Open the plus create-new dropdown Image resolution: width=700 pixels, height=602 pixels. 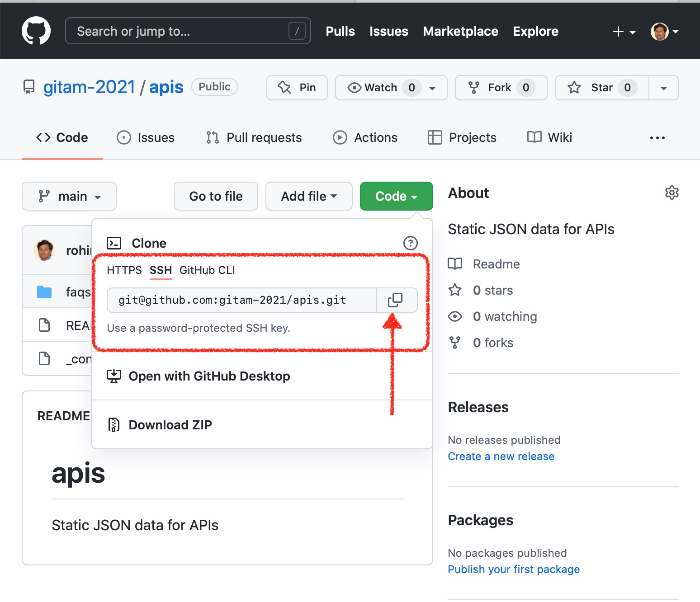pos(624,31)
